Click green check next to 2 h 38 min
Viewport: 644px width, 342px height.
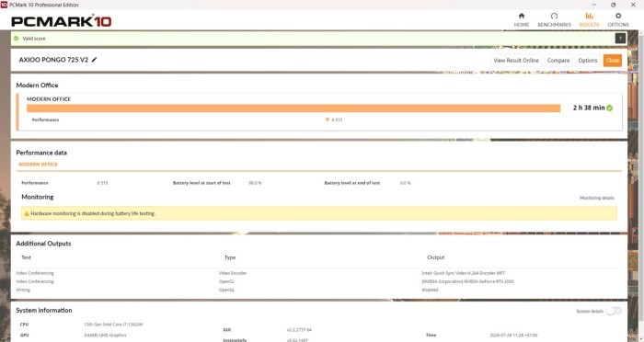click(609, 108)
